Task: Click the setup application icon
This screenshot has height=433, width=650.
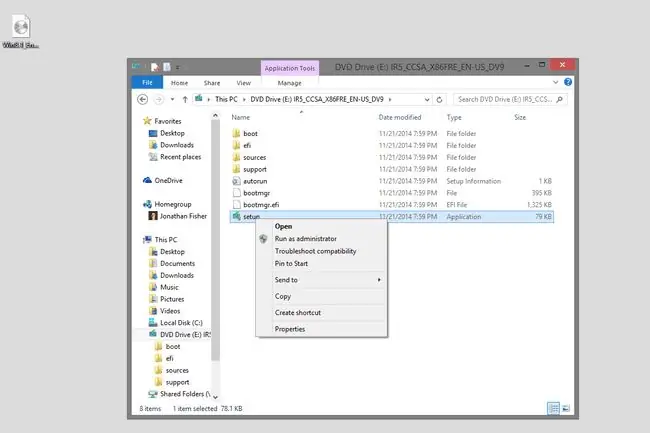Action: [236, 216]
